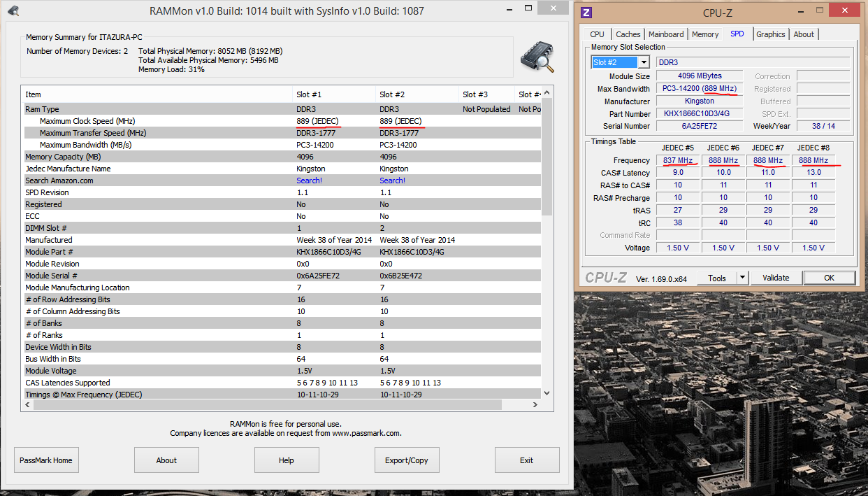Click the Module Size 4096 MBytes field
The width and height of the screenshot is (868, 496).
click(x=700, y=76)
